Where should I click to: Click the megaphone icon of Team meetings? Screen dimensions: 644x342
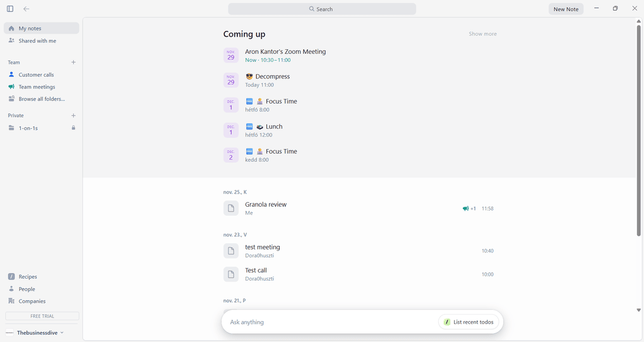(x=11, y=87)
